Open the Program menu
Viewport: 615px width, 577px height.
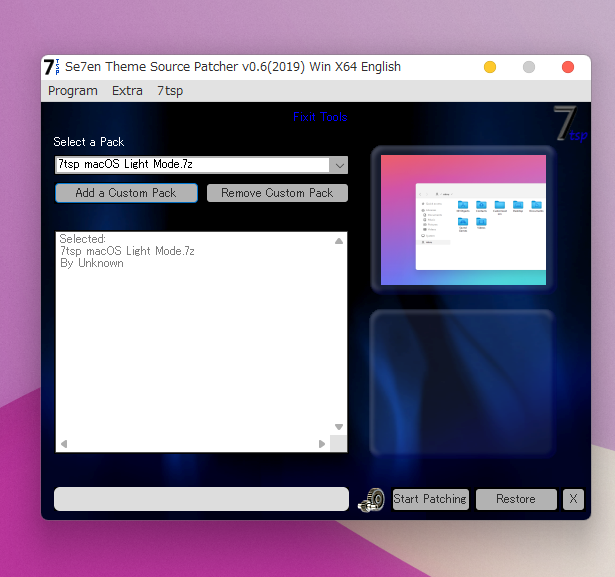[x=73, y=91]
